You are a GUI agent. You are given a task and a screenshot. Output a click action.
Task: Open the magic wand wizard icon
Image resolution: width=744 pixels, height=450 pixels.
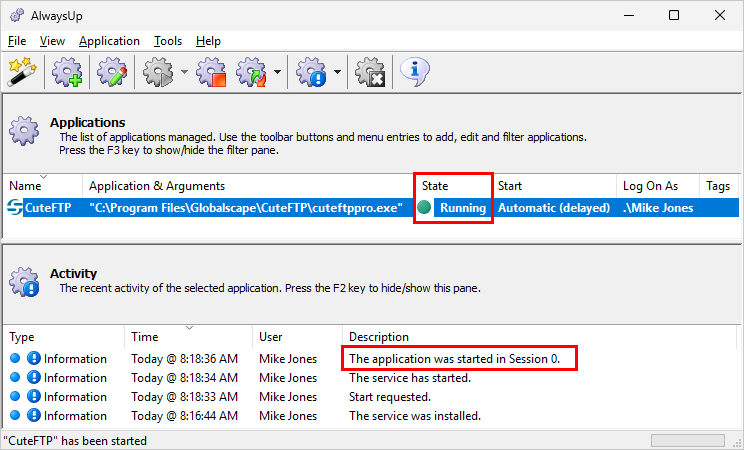[x=22, y=72]
